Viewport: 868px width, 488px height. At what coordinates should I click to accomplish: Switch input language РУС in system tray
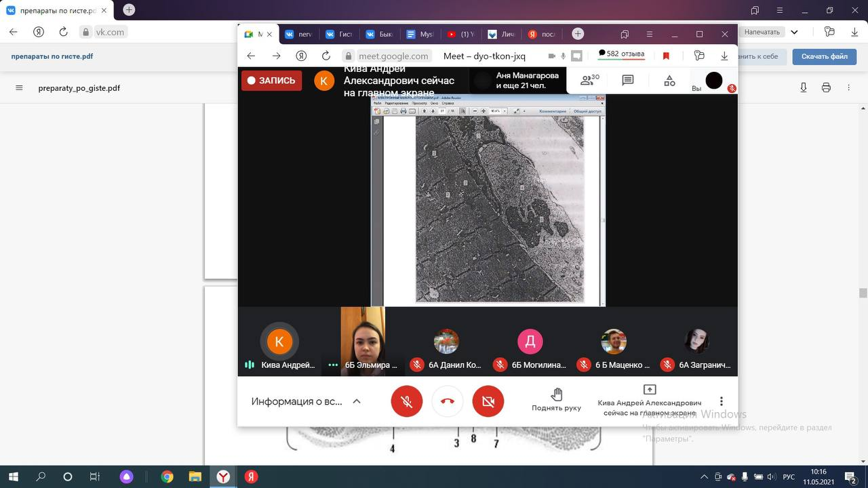(x=789, y=476)
